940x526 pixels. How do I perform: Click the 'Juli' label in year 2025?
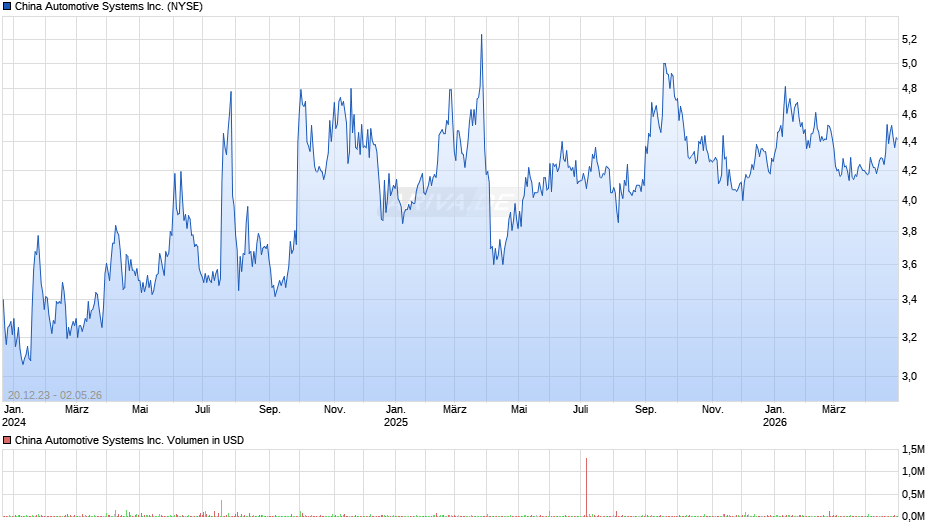(x=580, y=409)
